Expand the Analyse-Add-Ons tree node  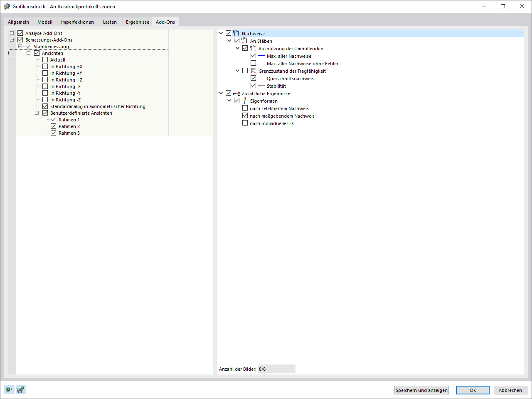12,33
